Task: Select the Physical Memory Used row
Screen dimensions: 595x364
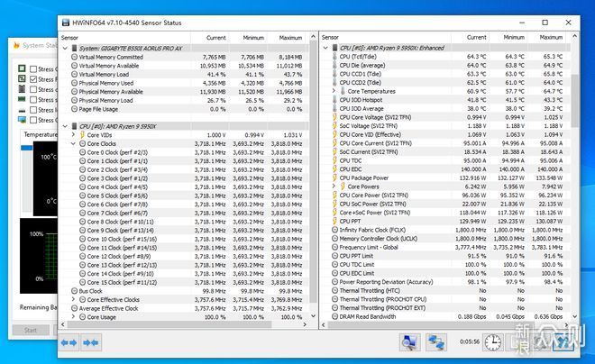Action: tap(183, 83)
